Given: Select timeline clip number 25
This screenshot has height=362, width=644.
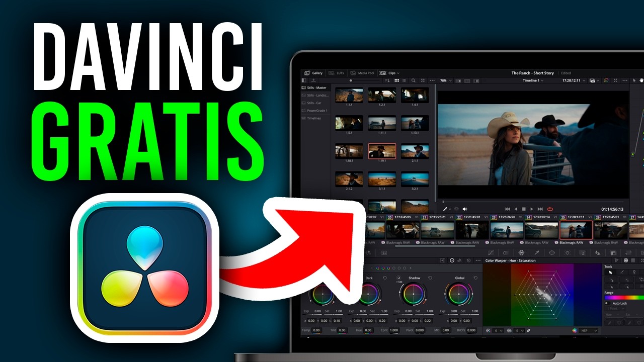Looking at the screenshot, I should 576,230.
